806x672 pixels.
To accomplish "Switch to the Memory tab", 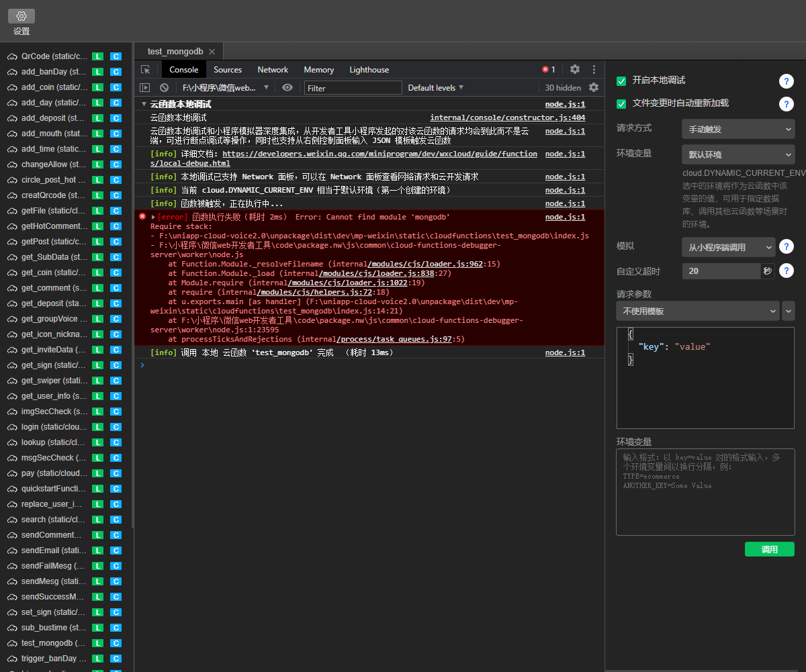I will click(x=318, y=69).
